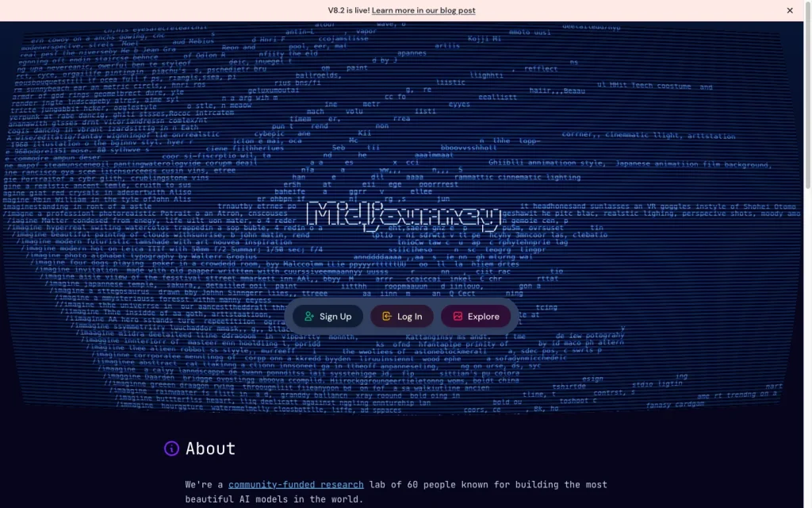Click the Explore button
The width and height of the screenshot is (812, 508).
pyautogui.click(x=476, y=316)
